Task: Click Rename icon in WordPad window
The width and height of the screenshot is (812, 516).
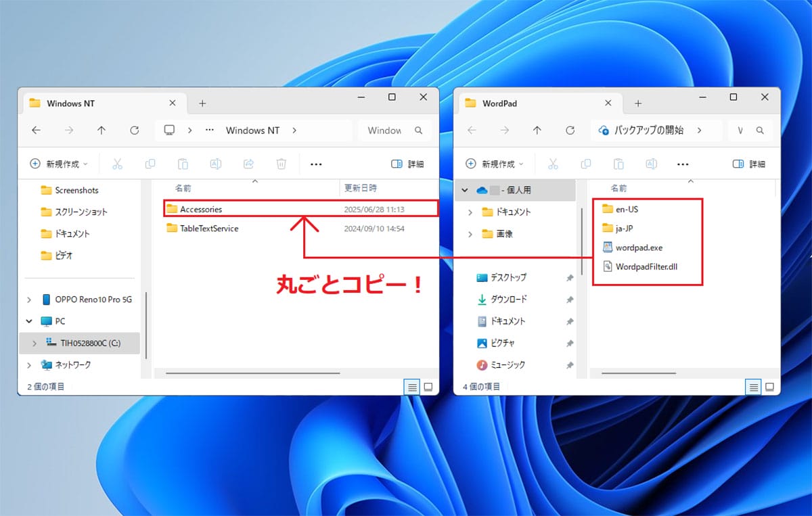Action: tap(652, 164)
